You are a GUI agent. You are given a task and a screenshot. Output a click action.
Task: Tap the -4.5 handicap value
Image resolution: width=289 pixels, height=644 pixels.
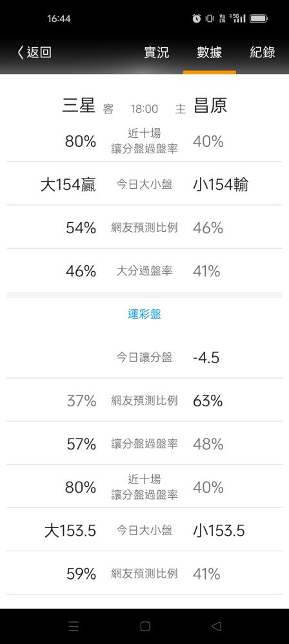click(206, 357)
